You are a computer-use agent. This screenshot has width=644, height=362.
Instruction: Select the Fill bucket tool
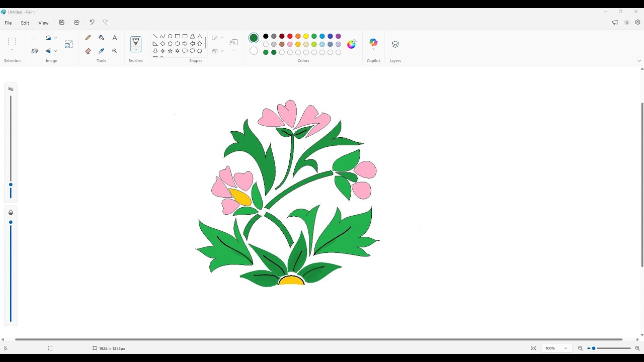[101, 38]
